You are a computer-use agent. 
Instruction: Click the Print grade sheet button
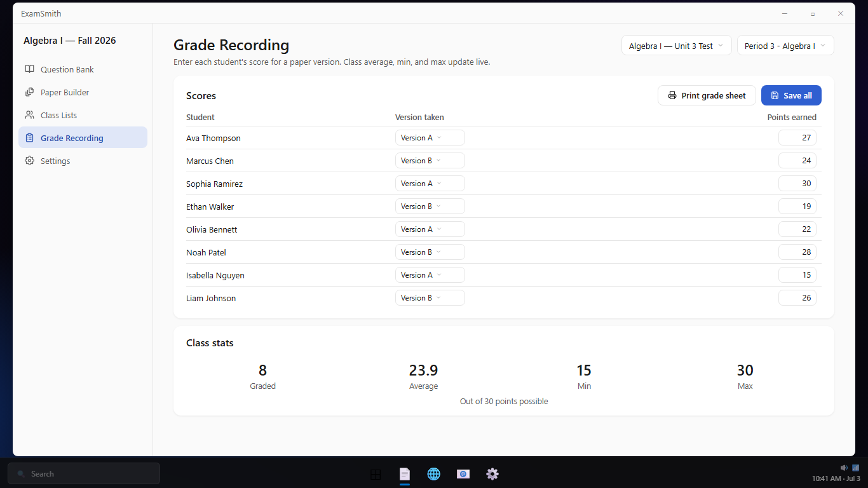pos(707,95)
